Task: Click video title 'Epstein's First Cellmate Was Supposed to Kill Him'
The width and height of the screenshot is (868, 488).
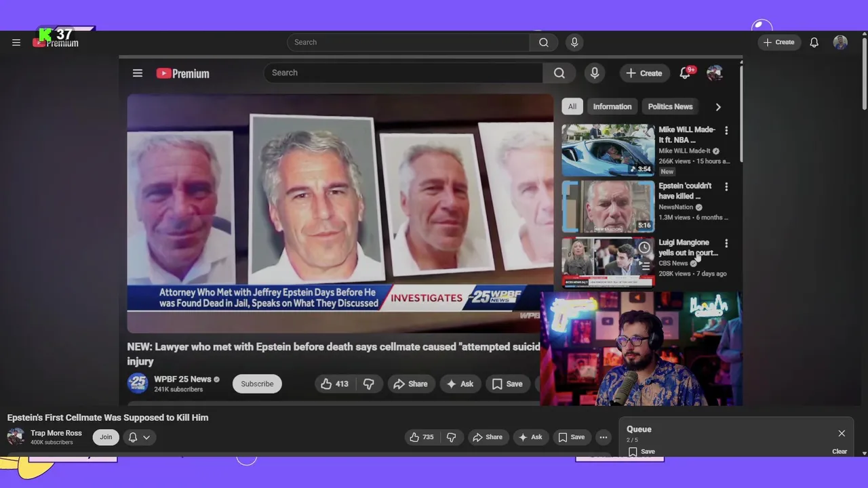Action: coord(108,418)
